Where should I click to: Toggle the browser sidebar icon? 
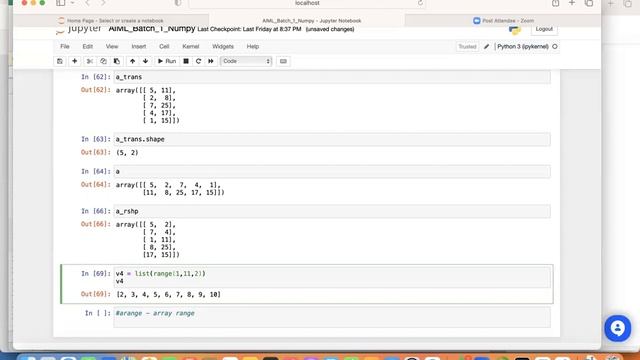60,3
